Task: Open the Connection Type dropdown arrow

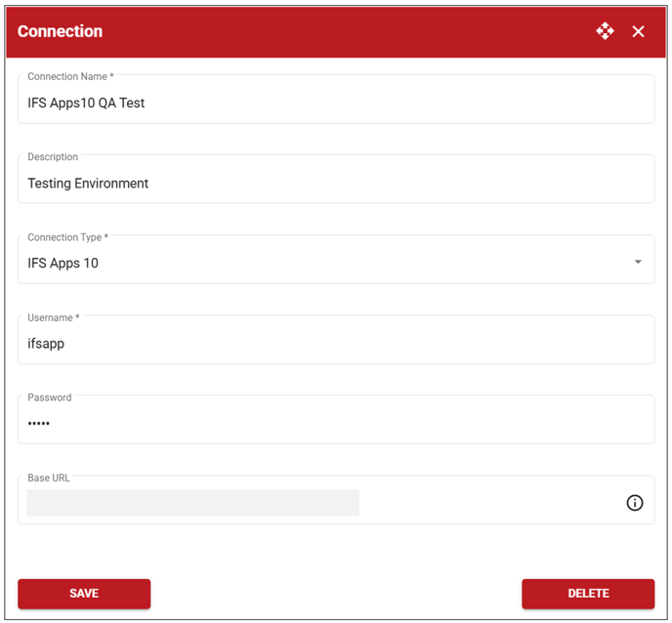Action: click(638, 262)
